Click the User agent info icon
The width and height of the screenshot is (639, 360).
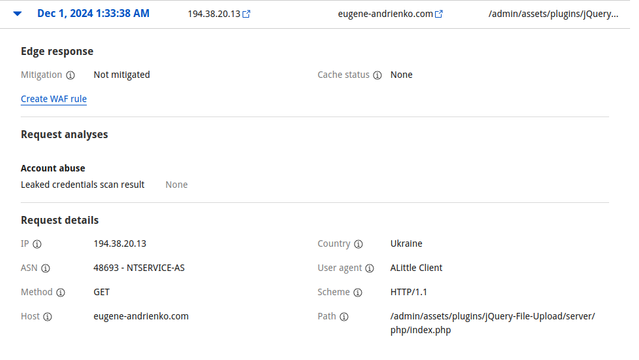tap(369, 268)
